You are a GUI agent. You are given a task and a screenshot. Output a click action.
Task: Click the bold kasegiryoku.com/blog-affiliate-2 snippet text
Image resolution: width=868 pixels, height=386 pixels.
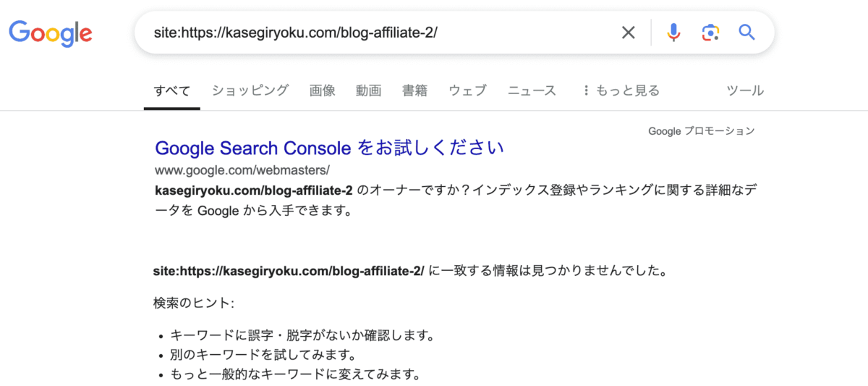pyautogui.click(x=254, y=190)
